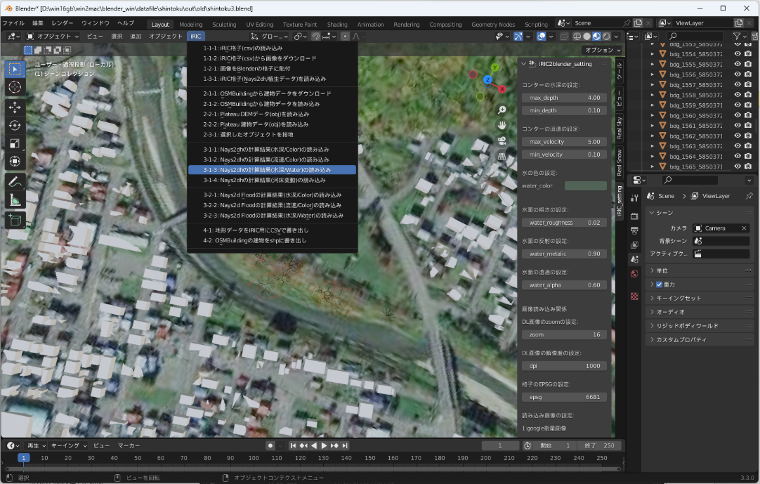Select the Rotate tool
The width and height of the screenshot is (760, 484).
[x=15, y=125]
